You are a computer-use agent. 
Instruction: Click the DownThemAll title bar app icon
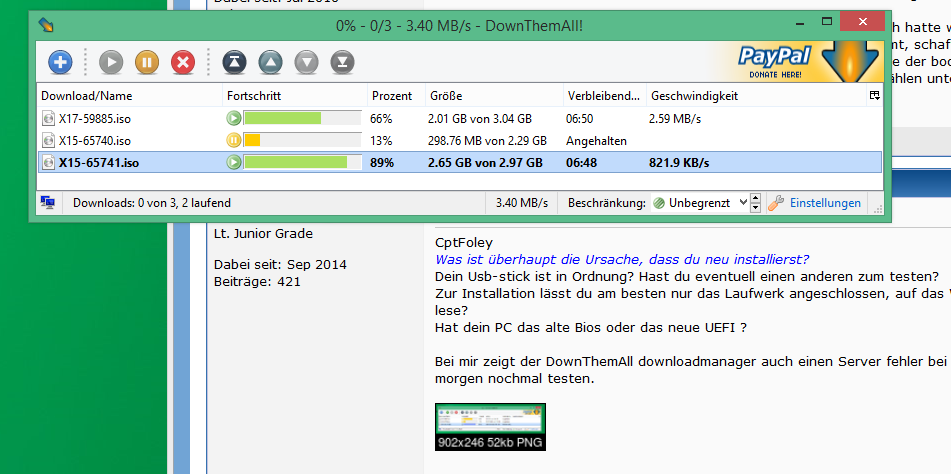45,25
